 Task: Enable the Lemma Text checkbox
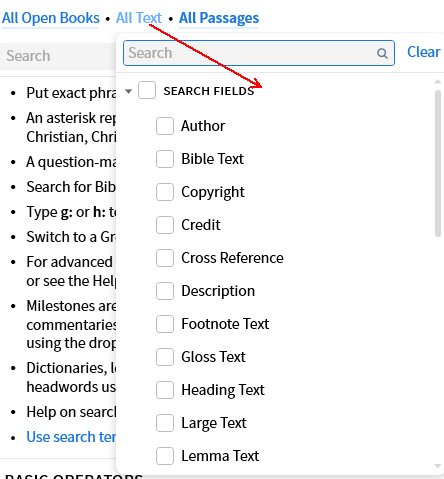pyautogui.click(x=165, y=456)
